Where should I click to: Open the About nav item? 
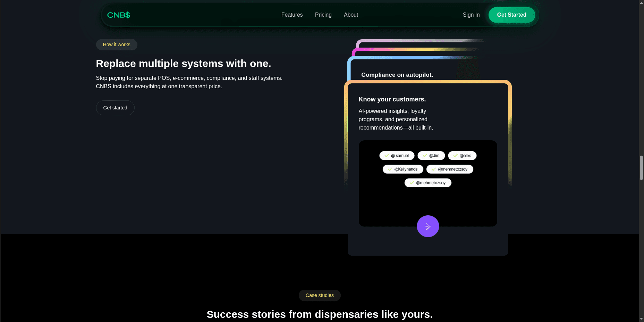(x=351, y=15)
